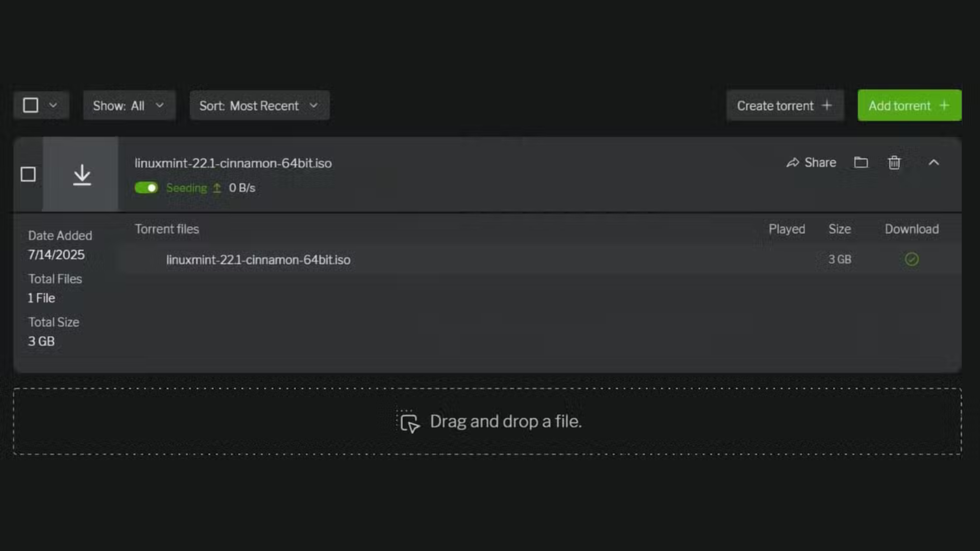The image size is (980, 551).
Task: Click the plus icon on Create torrent
Action: (827, 106)
